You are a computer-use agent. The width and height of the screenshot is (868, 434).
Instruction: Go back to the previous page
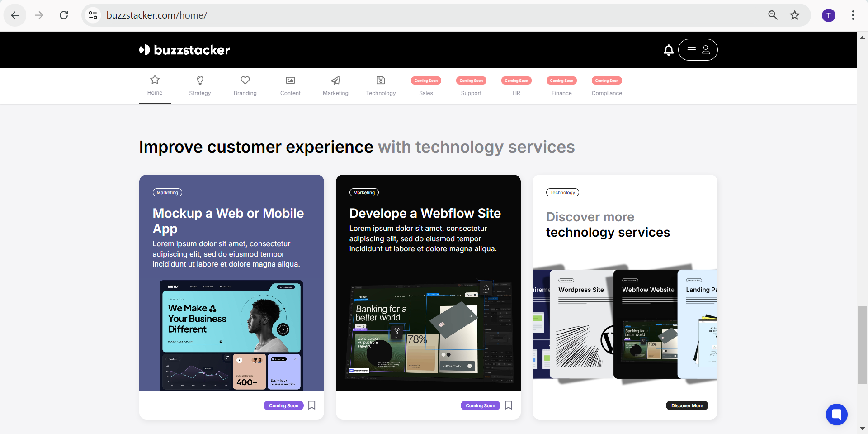[15, 15]
